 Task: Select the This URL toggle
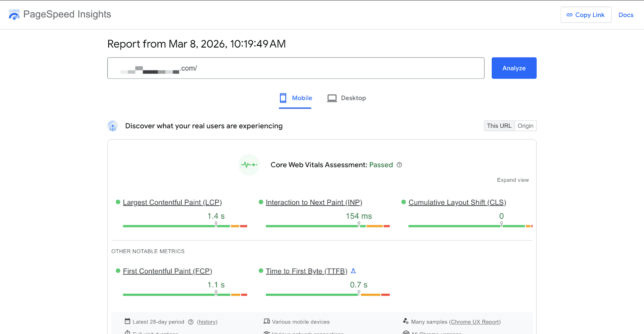coord(499,126)
